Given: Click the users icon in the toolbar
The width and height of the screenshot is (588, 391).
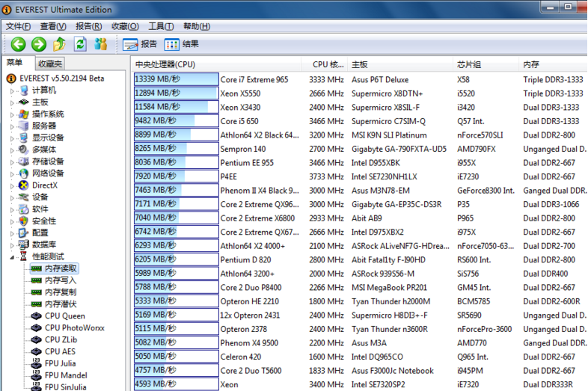Looking at the screenshot, I should coord(100,44).
